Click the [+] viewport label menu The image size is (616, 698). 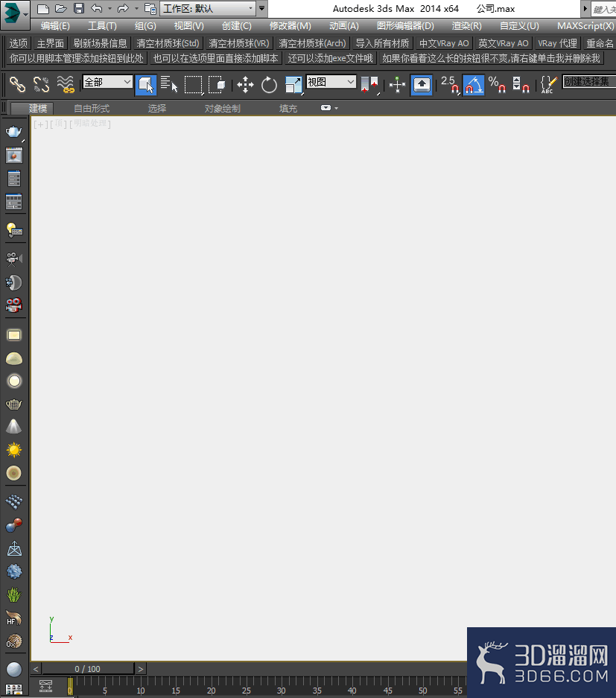pyautogui.click(x=40, y=124)
